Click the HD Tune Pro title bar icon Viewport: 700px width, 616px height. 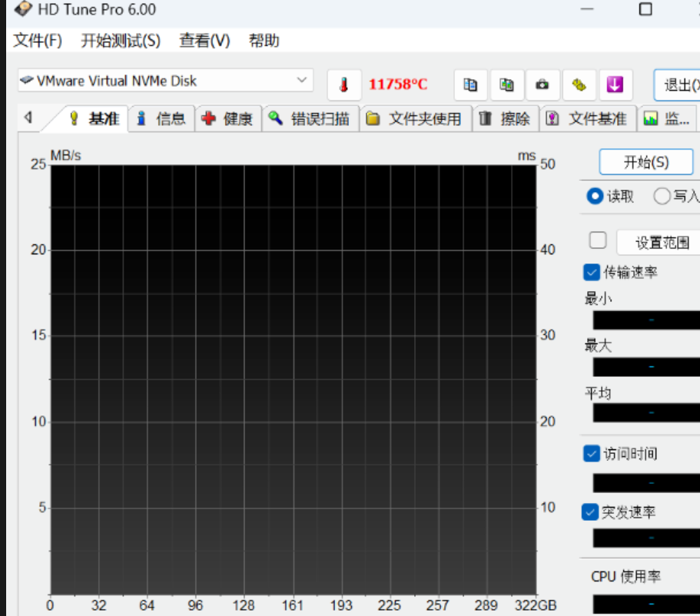[23, 9]
